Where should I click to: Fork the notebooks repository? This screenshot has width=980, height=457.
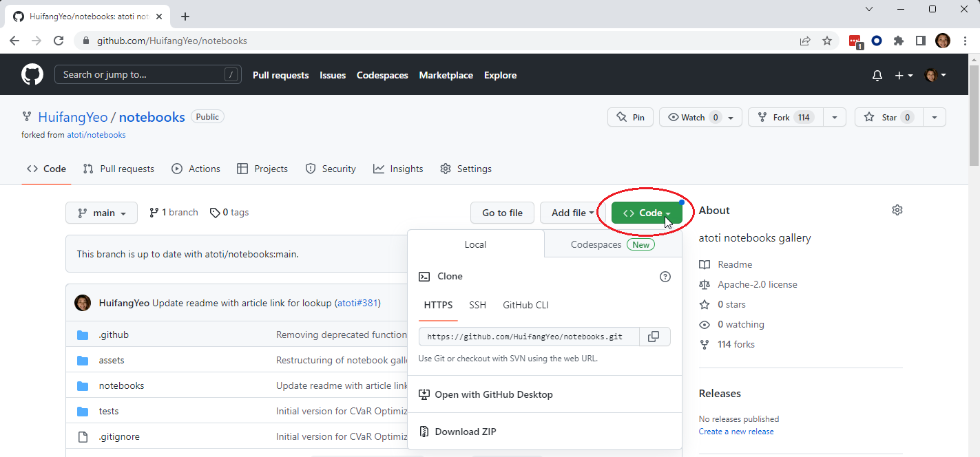tap(785, 117)
